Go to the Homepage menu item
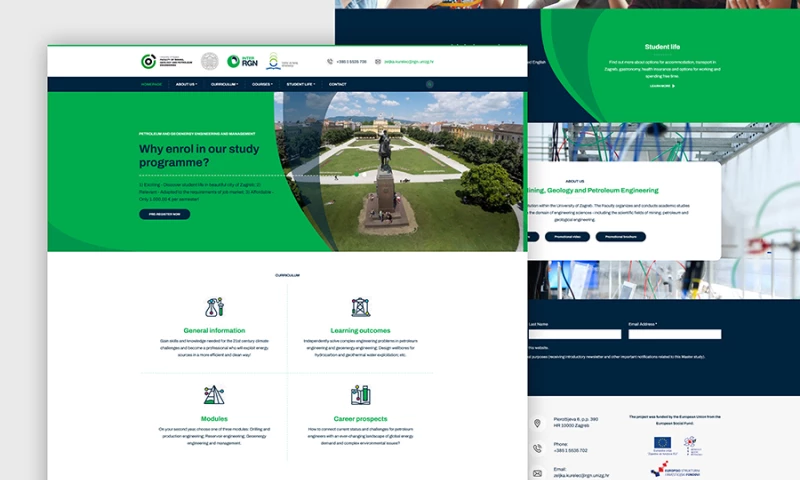The height and width of the screenshot is (480, 800). [151, 84]
